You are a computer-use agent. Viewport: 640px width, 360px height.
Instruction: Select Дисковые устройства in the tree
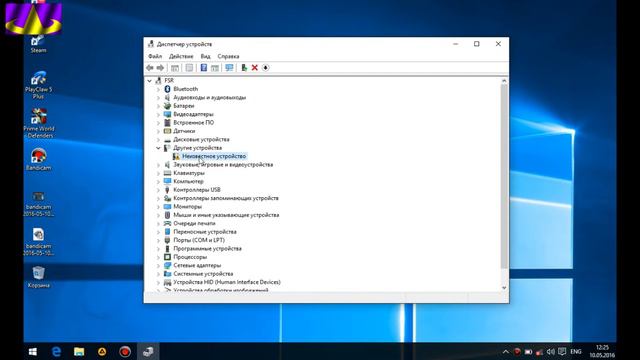[201, 140]
